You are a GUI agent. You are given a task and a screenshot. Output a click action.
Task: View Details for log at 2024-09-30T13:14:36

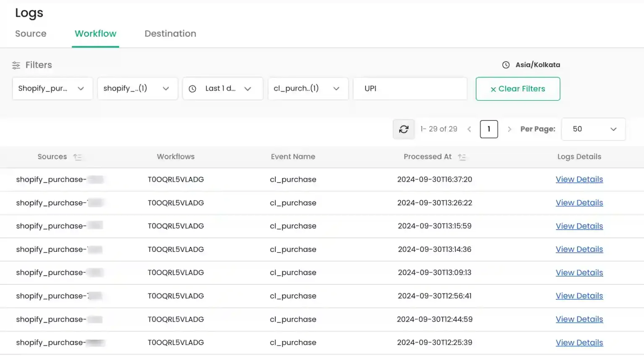[579, 250]
